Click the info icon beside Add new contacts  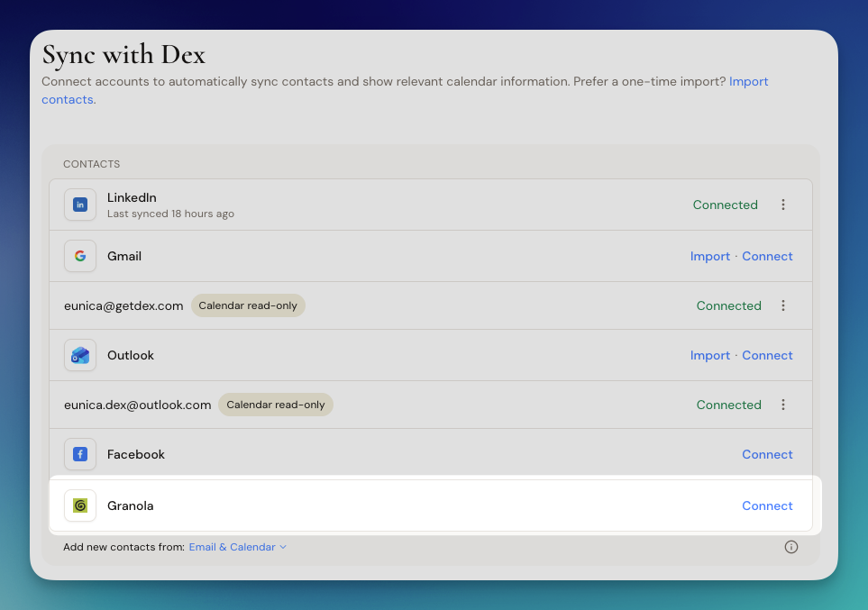click(791, 547)
